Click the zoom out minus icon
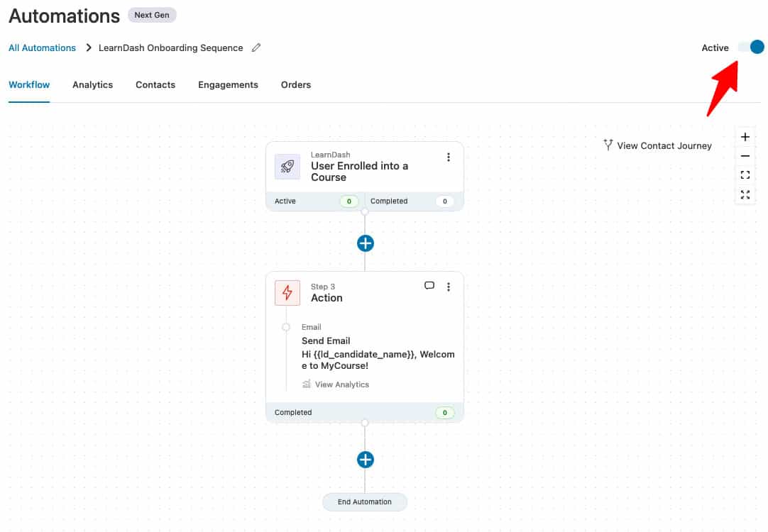 click(745, 155)
